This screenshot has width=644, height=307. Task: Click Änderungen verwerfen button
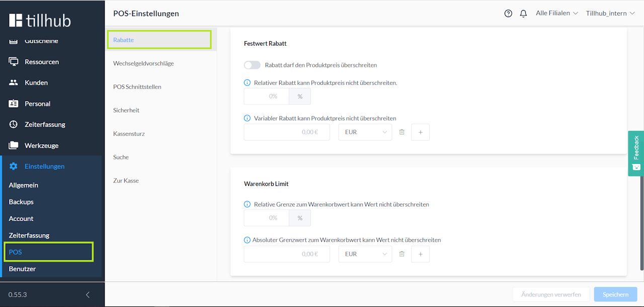tap(551, 294)
